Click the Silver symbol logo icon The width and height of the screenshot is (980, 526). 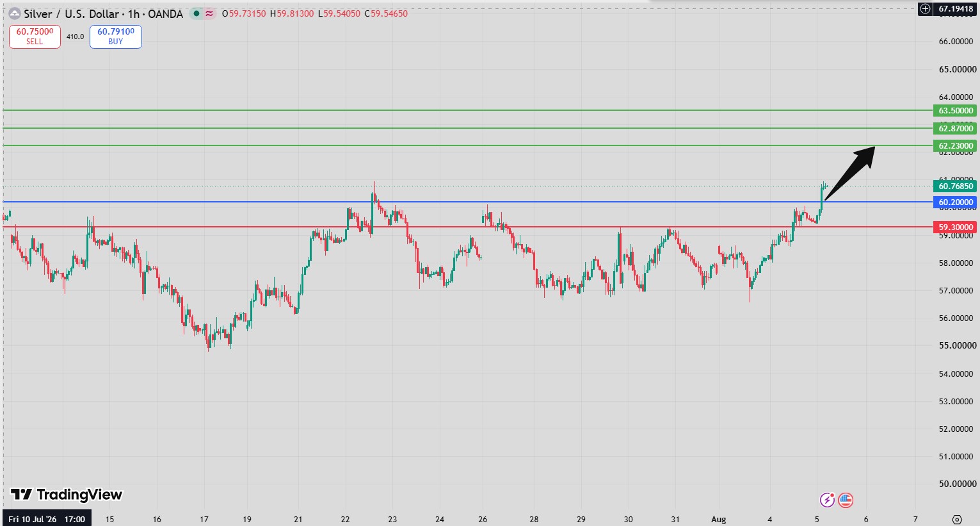tap(14, 13)
